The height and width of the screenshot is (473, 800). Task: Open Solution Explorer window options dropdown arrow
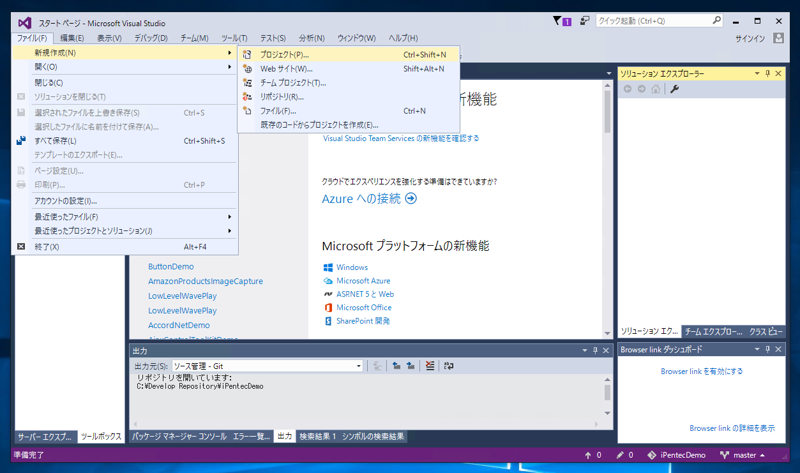(757, 73)
